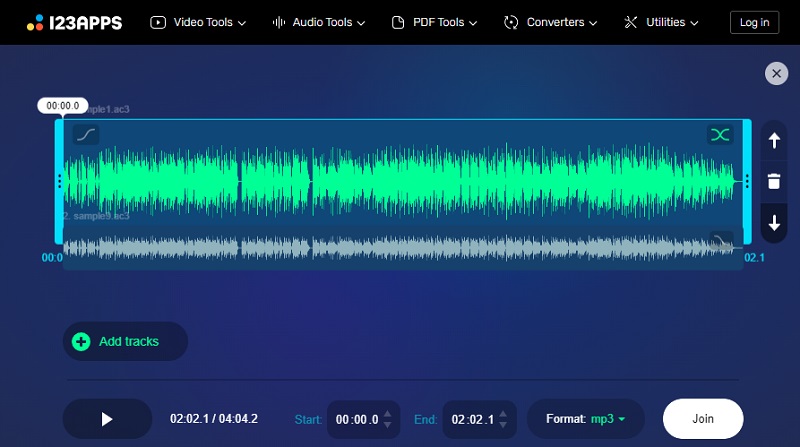Click the 02:02.1 / 04:04.2 time display
Viewport: 800px width, 447px height.
(214, 419)
